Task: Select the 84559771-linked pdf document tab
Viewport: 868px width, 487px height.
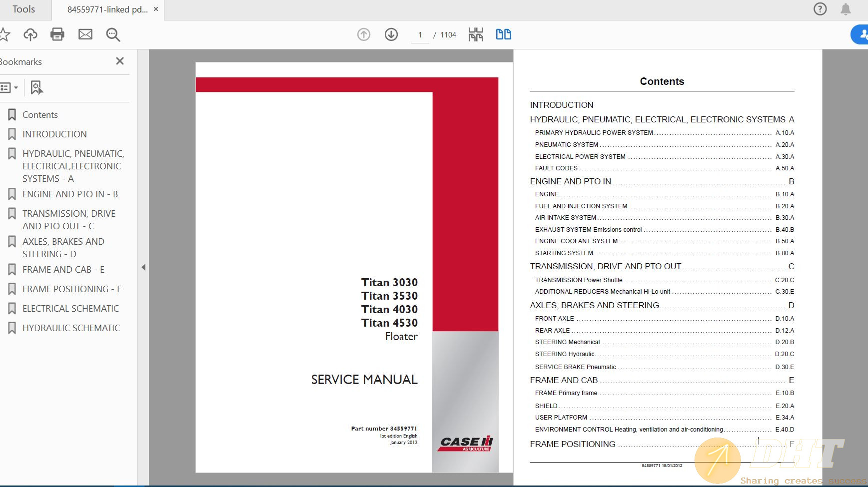Action: [x=106, y=9]
